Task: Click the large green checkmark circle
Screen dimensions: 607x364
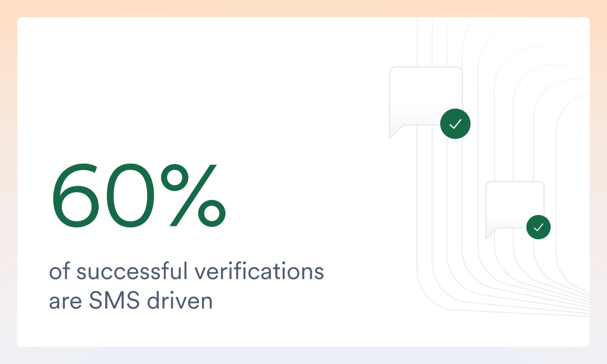Action: pos(455,124)
